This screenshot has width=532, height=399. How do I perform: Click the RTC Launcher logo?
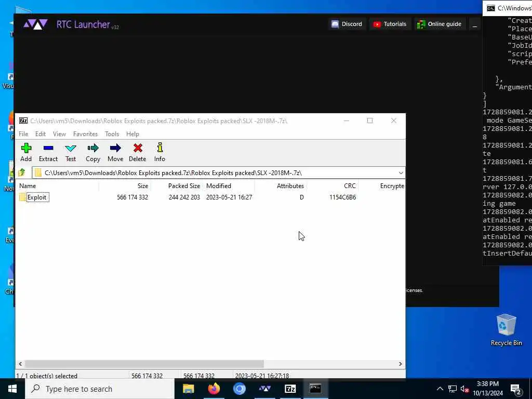pyautogui.click(x=36, y=24)
